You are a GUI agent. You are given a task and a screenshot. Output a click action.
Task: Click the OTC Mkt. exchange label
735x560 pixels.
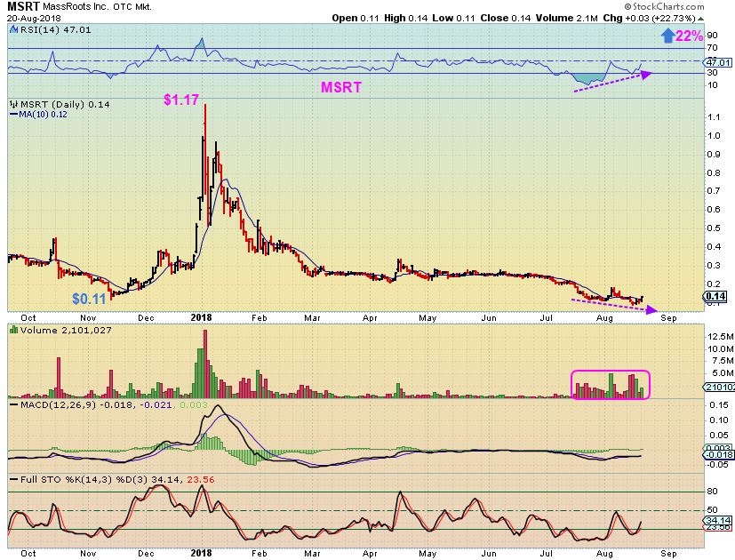(132, 7)
